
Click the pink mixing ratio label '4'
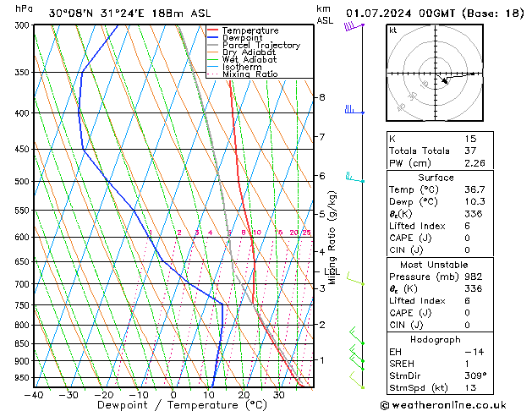pyautogui.click(x=211, y=233)
